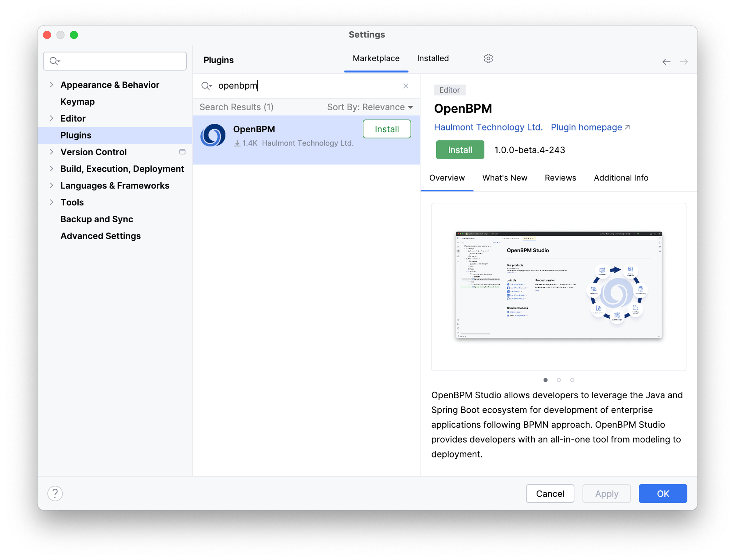Click the Search Results (1) label
Image resolution: width=735 pixels, height=560 pixels.
point(236,107)
